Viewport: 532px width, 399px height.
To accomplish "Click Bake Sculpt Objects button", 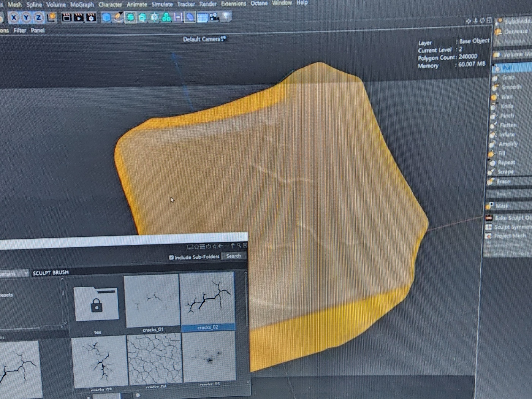I will tap(508, 218).
